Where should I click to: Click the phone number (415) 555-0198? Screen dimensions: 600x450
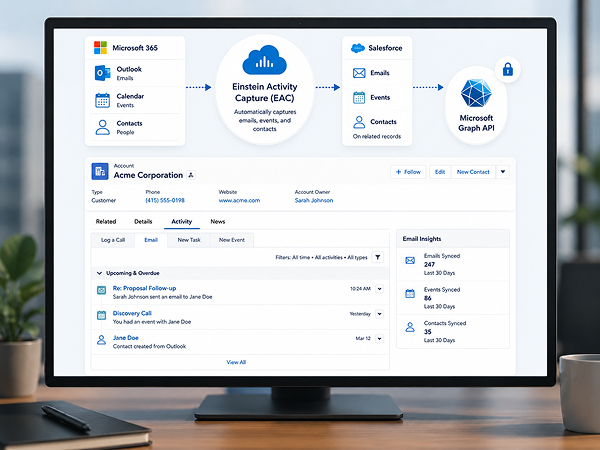(x=165, y=200)
